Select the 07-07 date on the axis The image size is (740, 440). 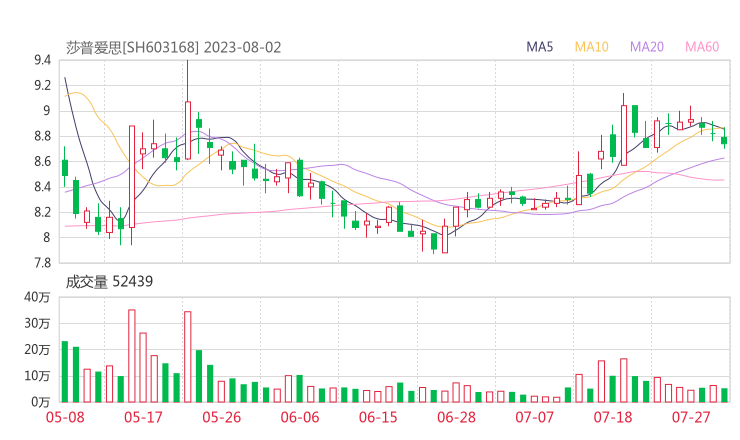tap(534, 416)
